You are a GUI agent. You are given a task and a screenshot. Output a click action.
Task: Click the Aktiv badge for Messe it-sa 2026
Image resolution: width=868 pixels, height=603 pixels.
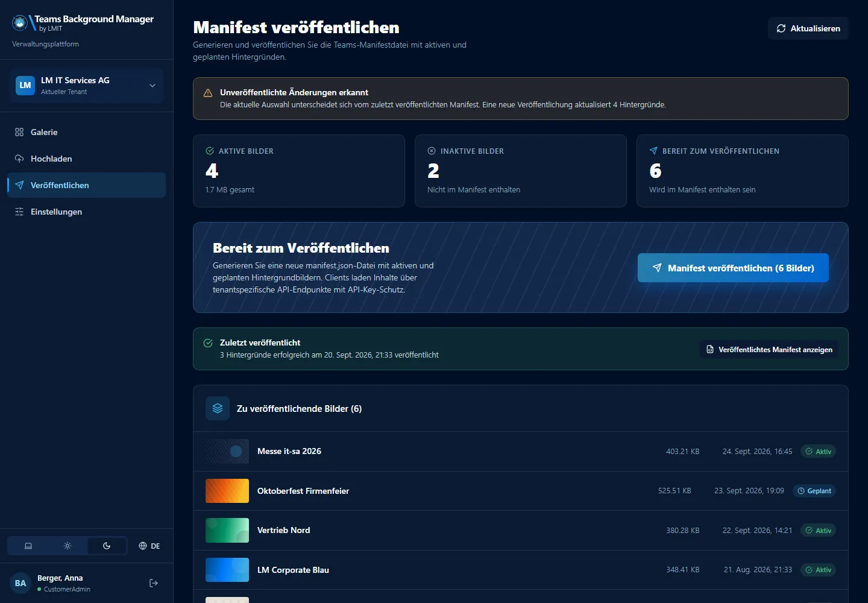(x=818, y=451)
